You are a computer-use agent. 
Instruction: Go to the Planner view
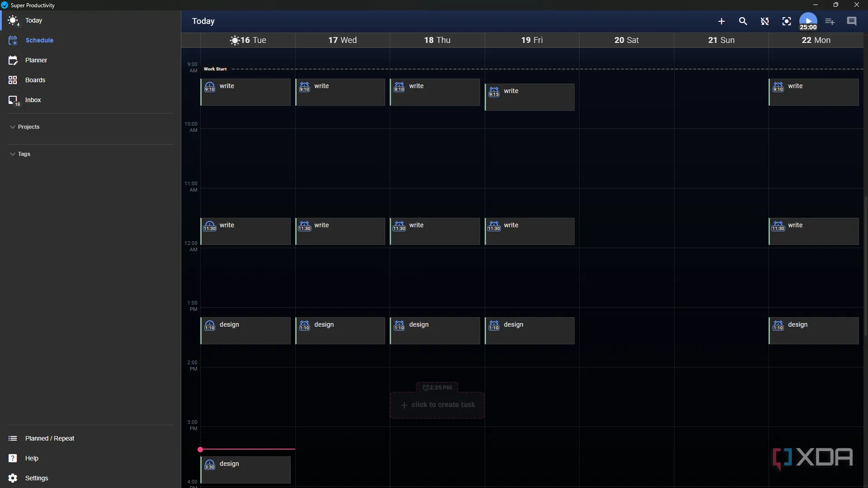tap(36, 60)
